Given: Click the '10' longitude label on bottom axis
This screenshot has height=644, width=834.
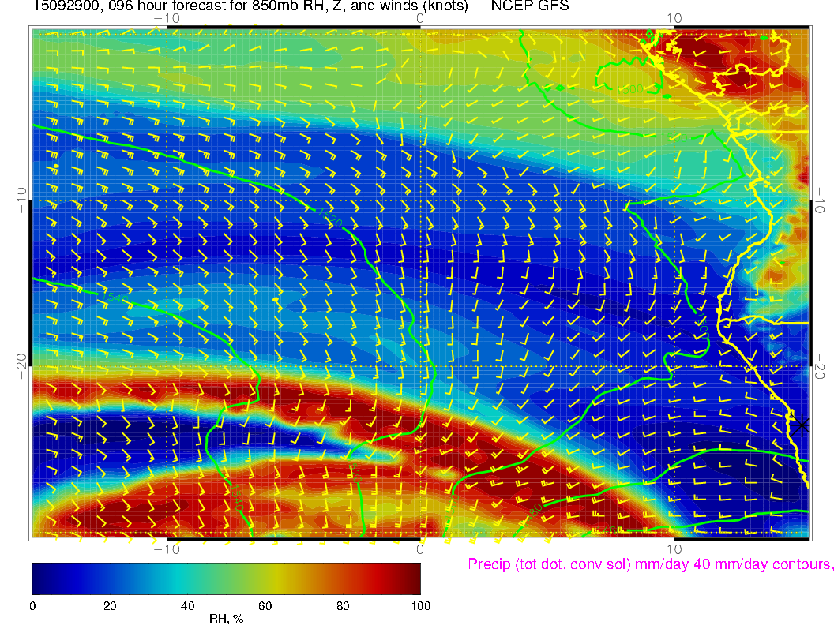Looking at the screenshot, I should [x=674, y=549].
